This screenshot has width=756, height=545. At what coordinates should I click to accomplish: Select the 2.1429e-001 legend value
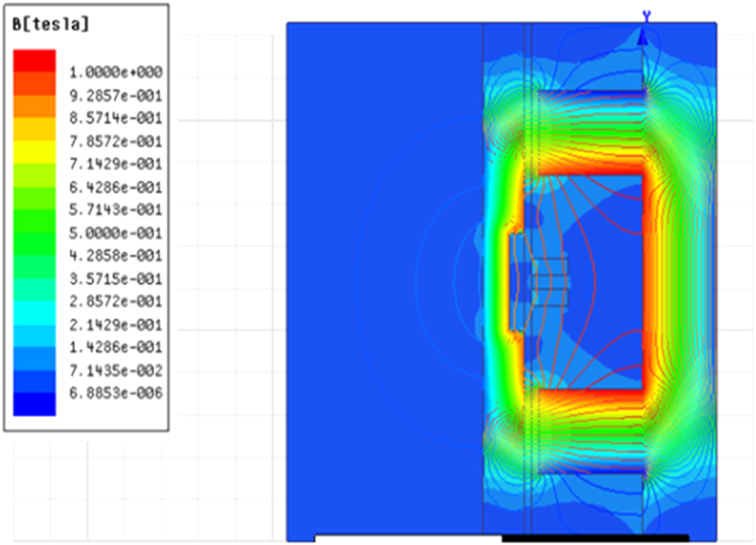pyautogui.click(x=116, y=325)
